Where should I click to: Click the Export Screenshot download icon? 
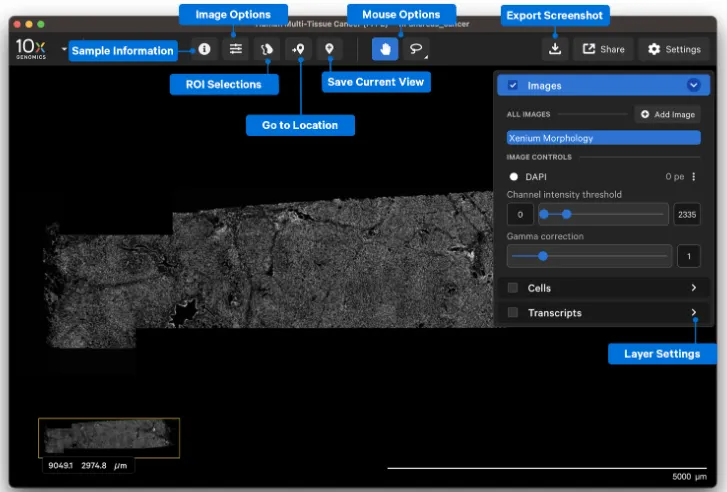pyautogui.click(x=555, y=49)
